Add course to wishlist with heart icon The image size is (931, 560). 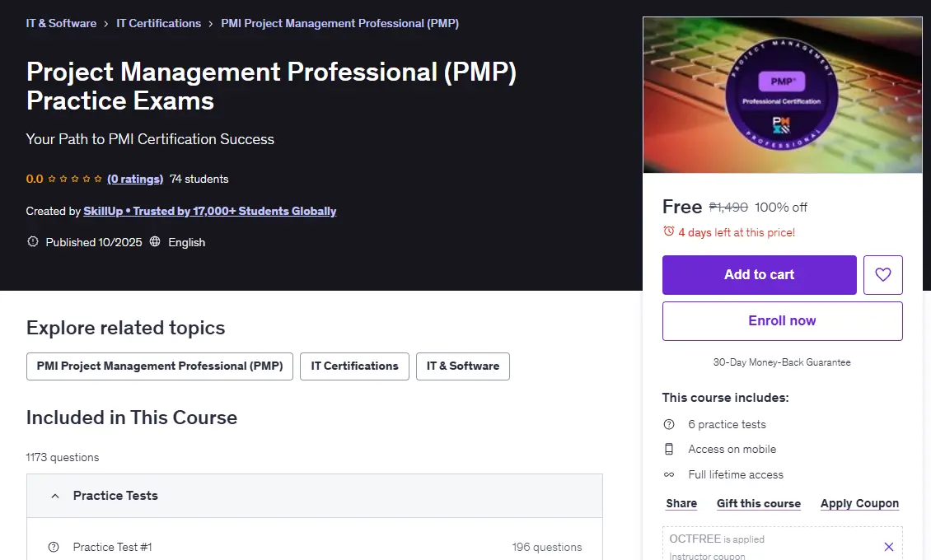(x=883, y=275)
